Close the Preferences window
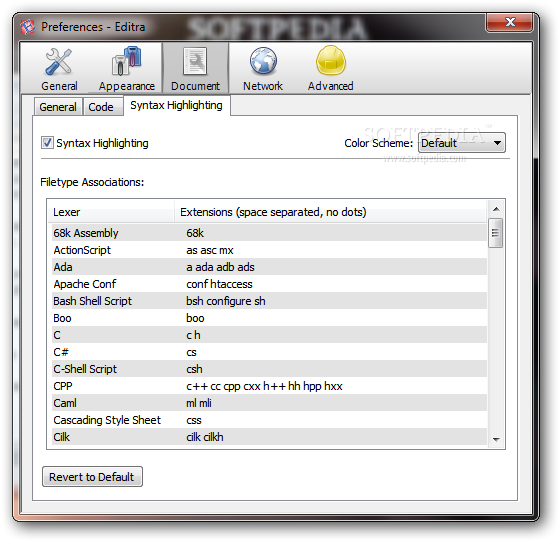The image size is (560, 542). tap(509, 22)
